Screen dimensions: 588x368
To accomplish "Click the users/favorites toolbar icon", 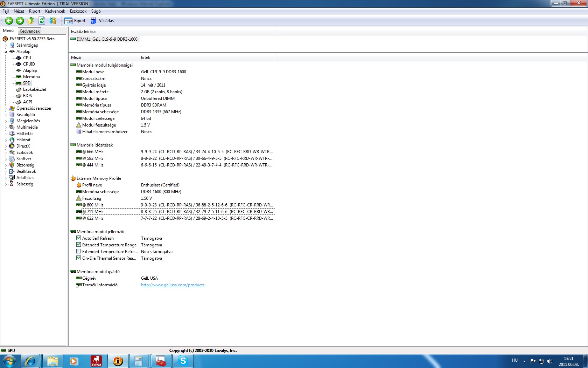I will tap(53, 21).
